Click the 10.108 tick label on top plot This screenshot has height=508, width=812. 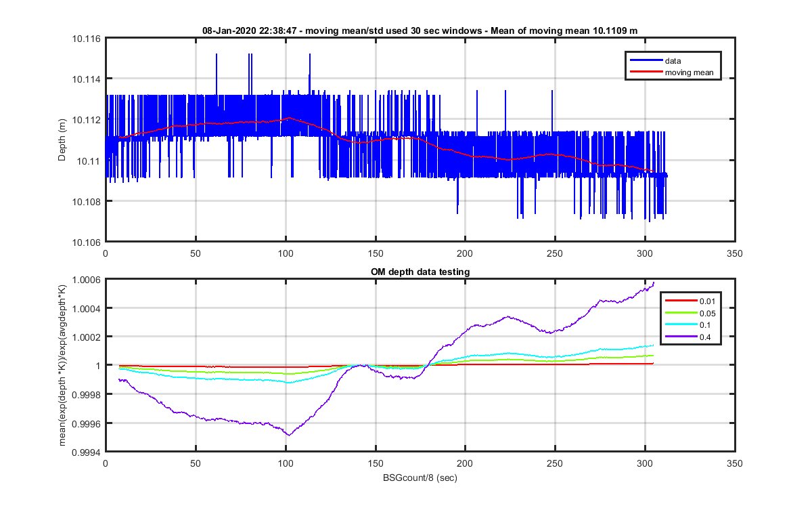[87, 201]
